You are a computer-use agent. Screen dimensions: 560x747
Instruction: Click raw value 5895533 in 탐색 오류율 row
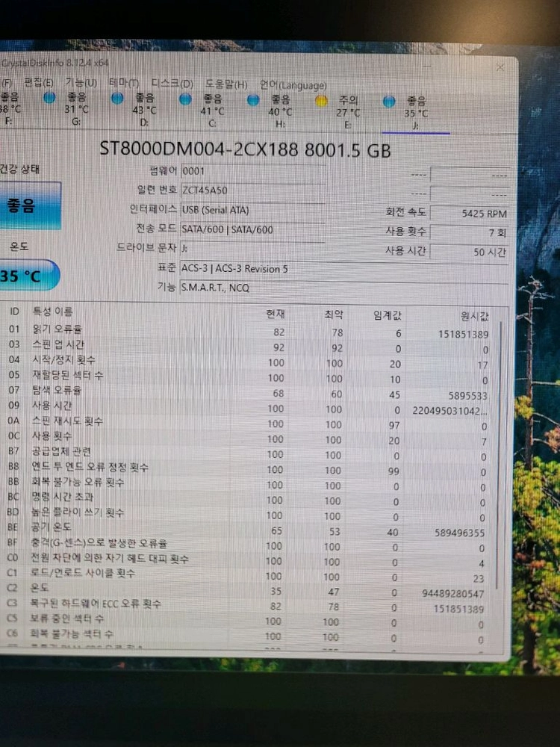click(x=467, y=395)
